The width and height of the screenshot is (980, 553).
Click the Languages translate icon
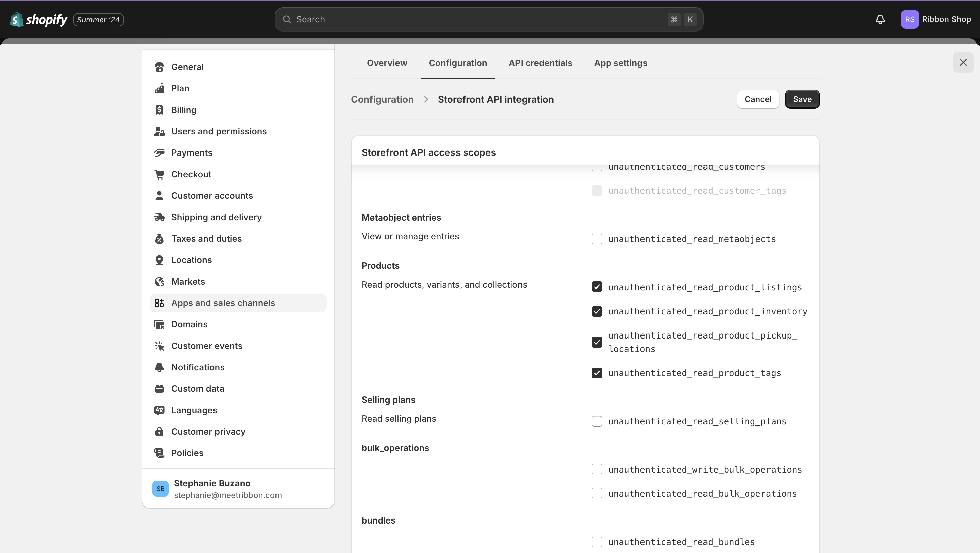click(159, 410)
